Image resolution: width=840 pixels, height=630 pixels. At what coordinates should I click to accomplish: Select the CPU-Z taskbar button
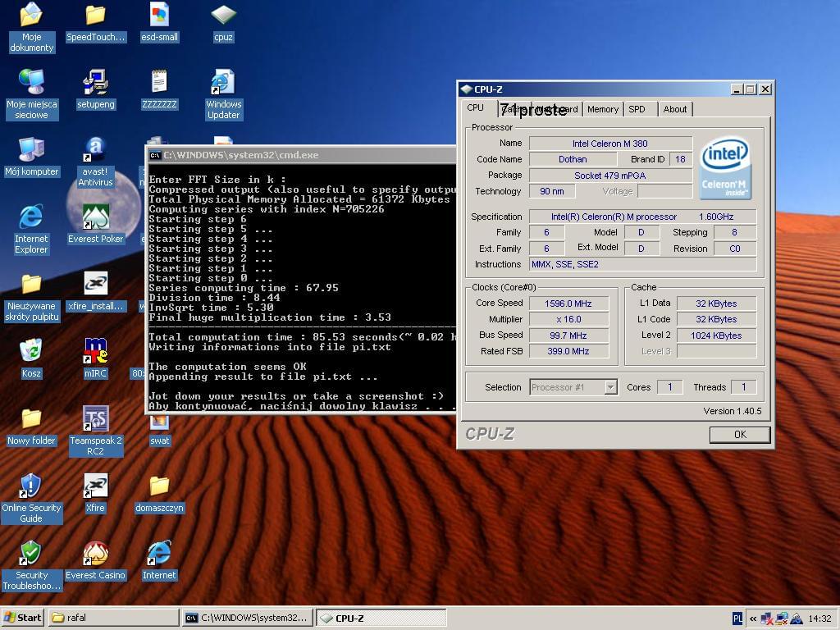coord(381,618)
